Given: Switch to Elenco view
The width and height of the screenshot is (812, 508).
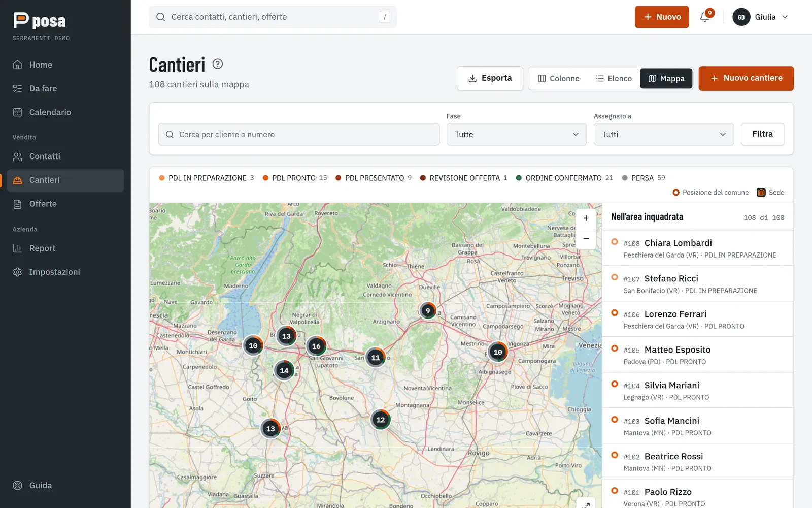Looking at the screenshot, I should [x=614, y=78].
